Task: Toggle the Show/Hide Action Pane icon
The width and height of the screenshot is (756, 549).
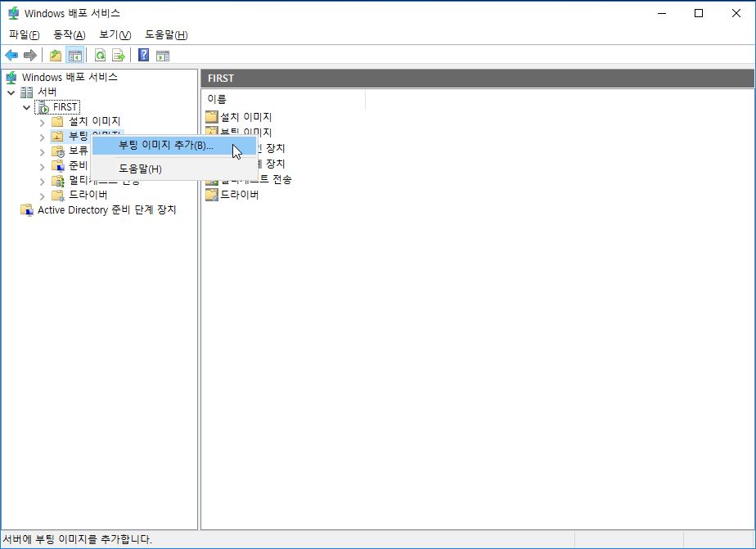Action: pos(163,56)
